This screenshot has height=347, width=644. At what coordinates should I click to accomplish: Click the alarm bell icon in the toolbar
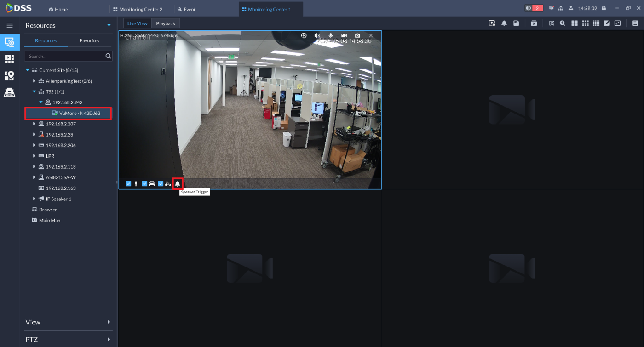504,23
